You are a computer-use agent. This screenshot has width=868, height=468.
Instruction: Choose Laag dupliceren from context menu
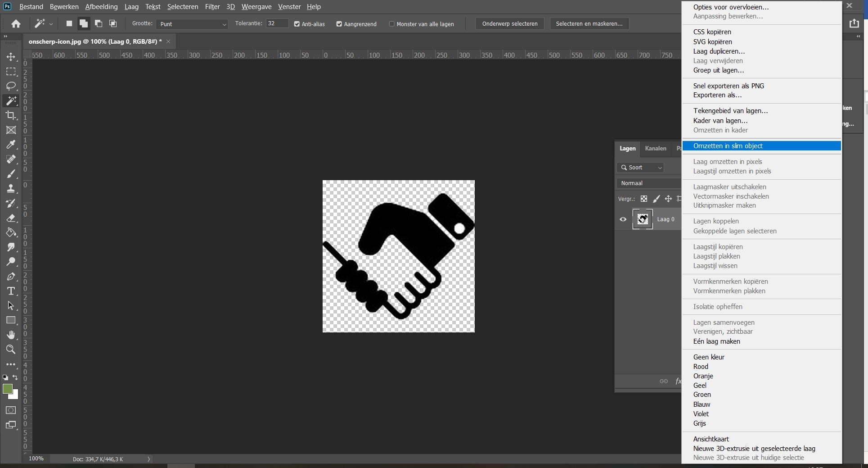point(719,51)
